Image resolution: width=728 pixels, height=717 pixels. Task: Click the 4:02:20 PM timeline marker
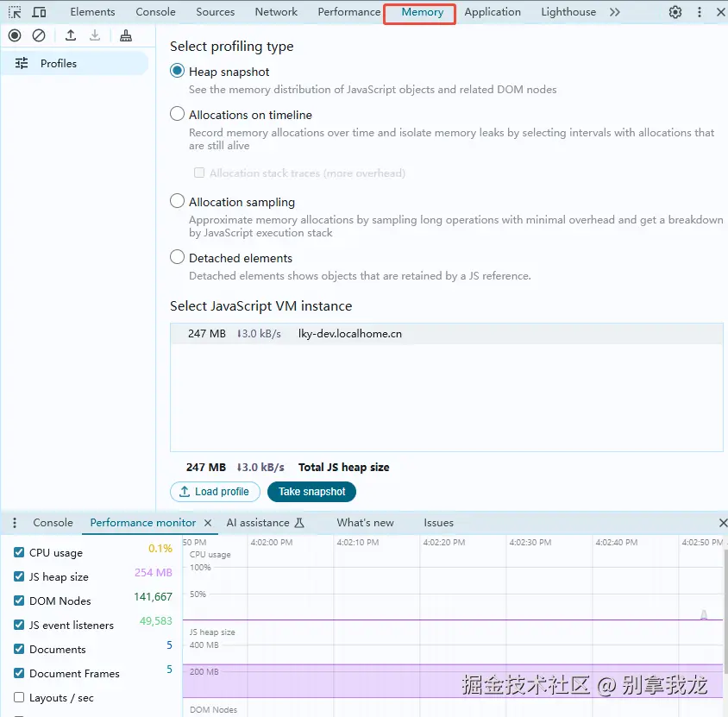click(444, 543)
